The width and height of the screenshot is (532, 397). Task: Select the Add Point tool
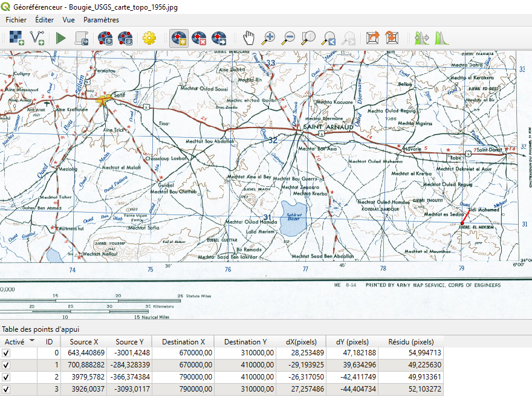coord(178,38)
